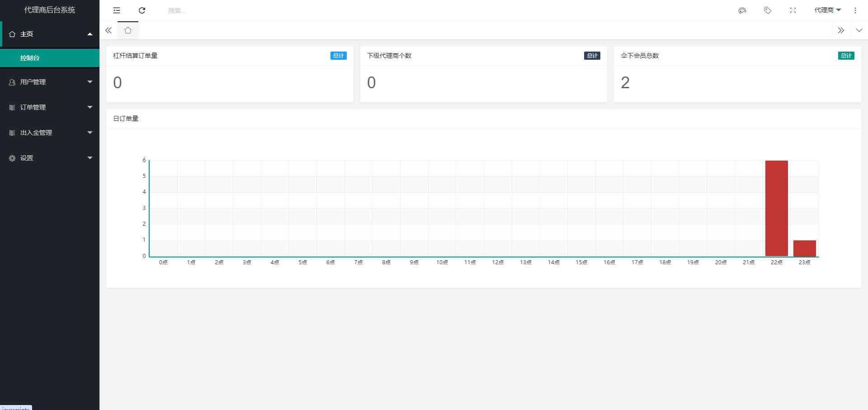Click the 主页 house icon in sidebar
This screenshot has width=868, height=410.
coord(12,34)
